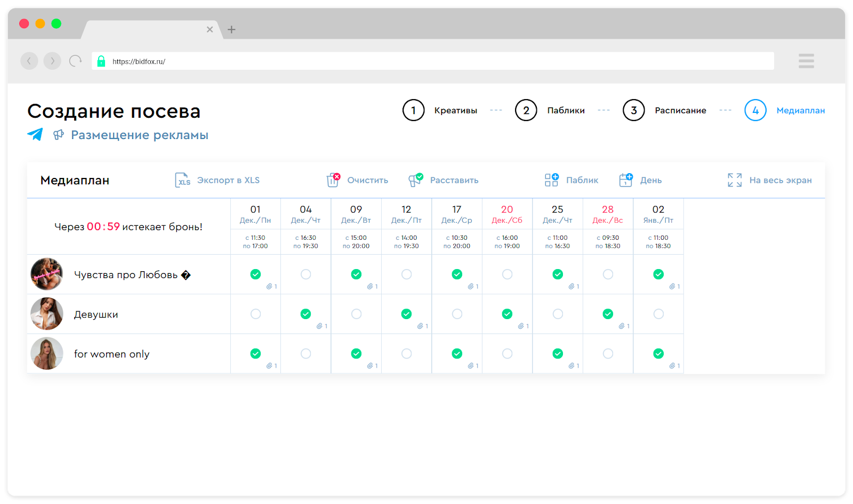853x504 pixels.
Task: Click the add День calendar icon
Action: point(625,180)
